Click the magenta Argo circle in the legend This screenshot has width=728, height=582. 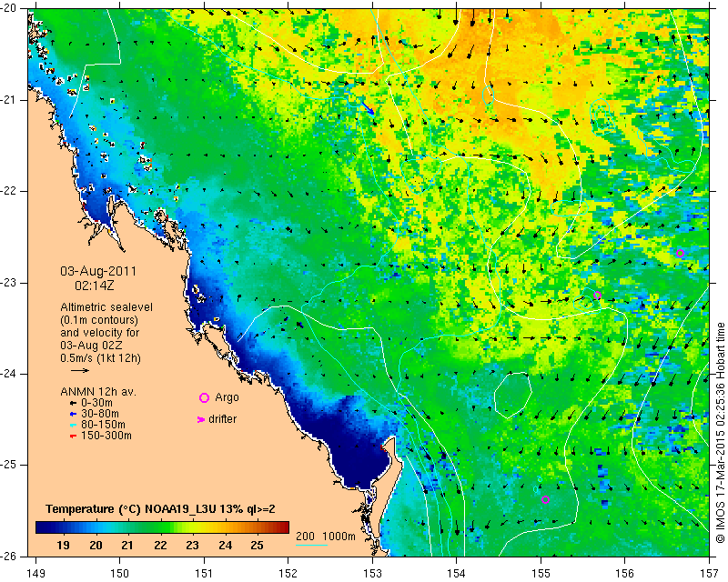point(204,397)
